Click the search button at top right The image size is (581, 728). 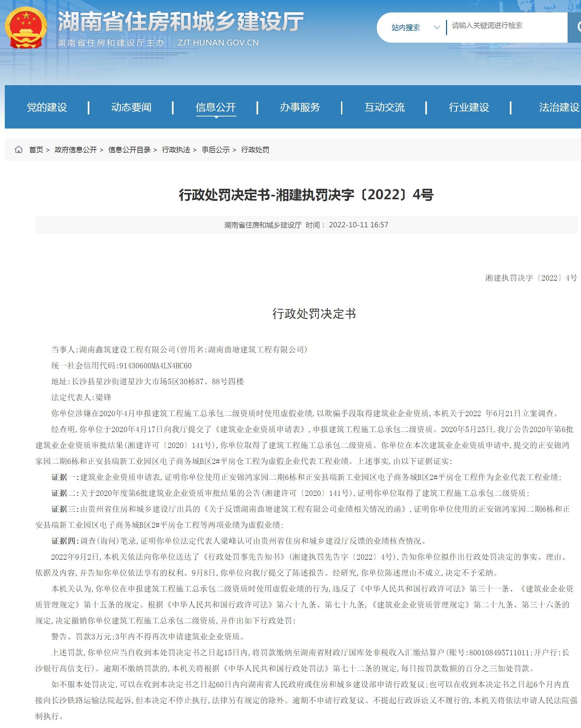(575, 27)
